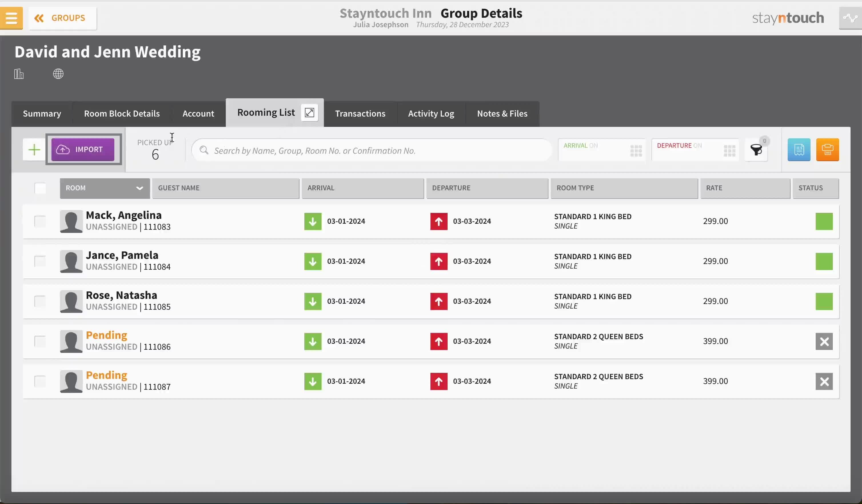
Task: Open guest Jance, Pamela
Action: [122, 255]
